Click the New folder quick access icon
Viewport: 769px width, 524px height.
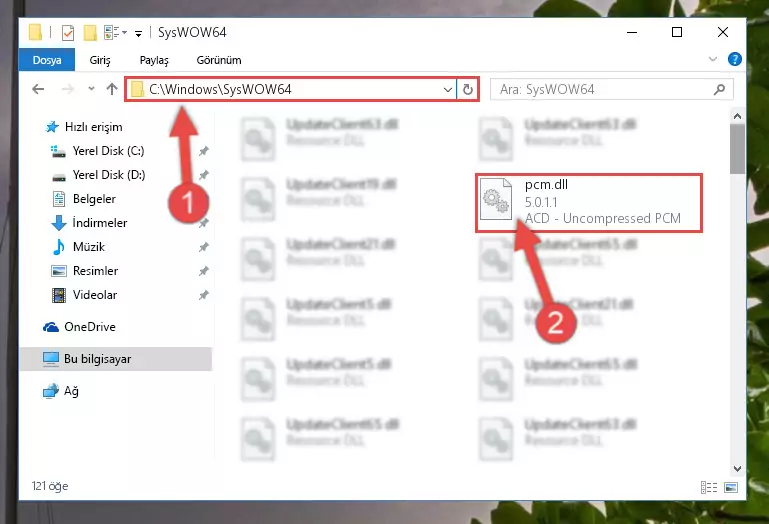(90, 33)
